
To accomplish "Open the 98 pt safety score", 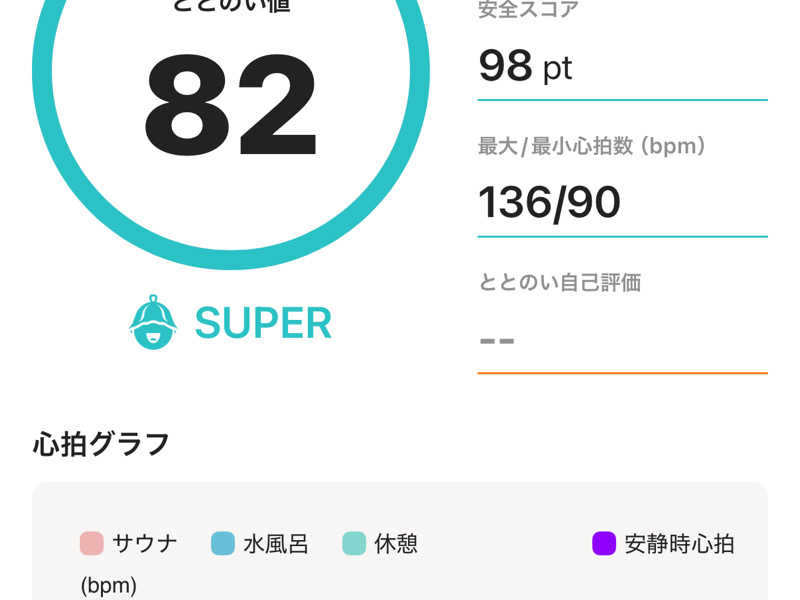I will tap(525, 66).
